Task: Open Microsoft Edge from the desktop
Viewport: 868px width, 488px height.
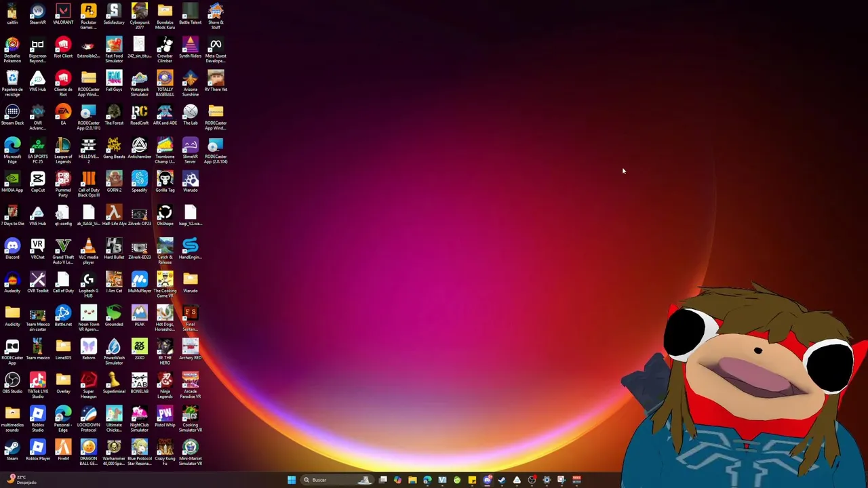Action: [12, 151]
